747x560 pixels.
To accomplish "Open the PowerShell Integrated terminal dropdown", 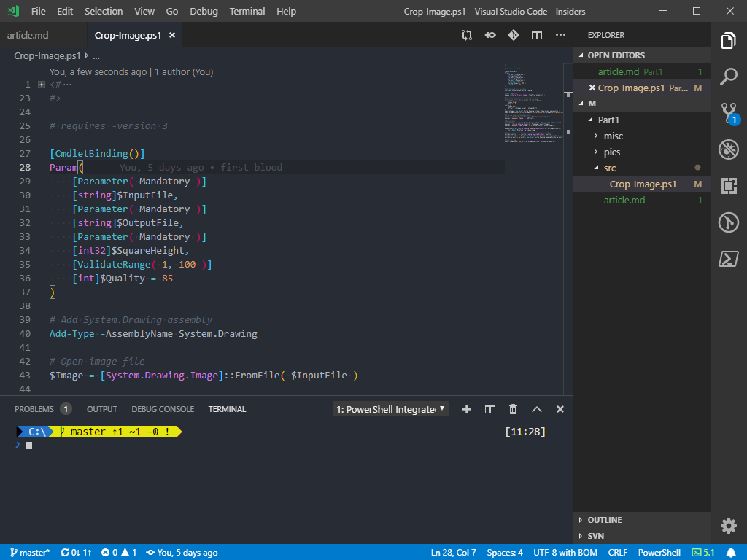I will click(391, 409).
